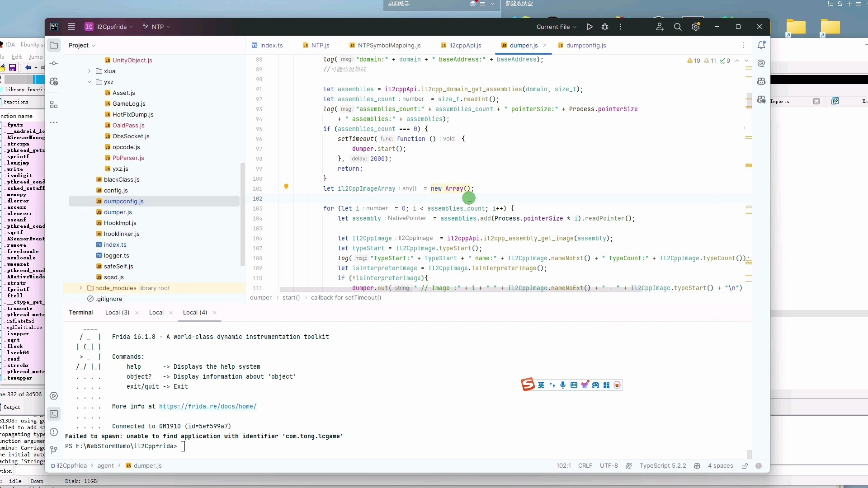Expand the node_modules library root
Screen dimensions: 868x488
80,288
